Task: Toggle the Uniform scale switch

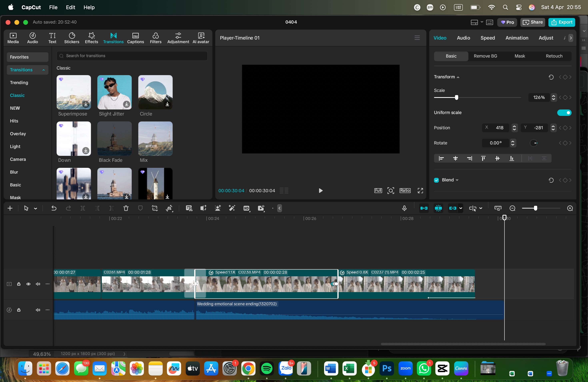Action: point(564,112)
